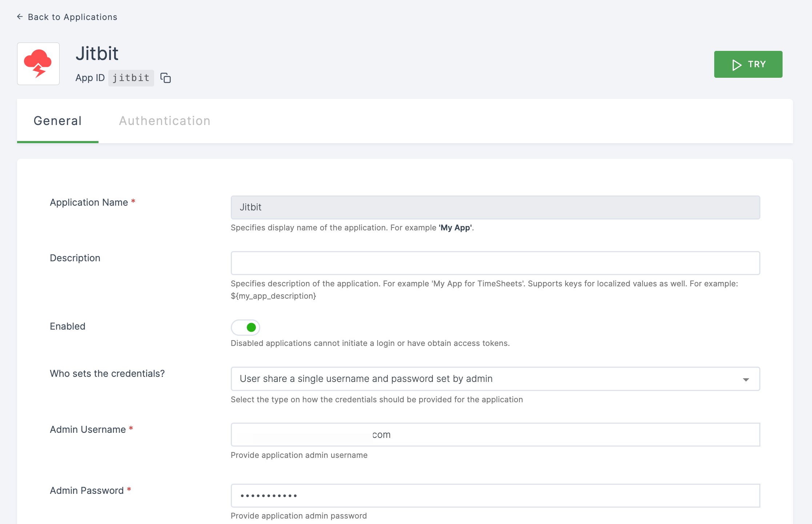
Task: Click the Description label
Action: point(75,258)
